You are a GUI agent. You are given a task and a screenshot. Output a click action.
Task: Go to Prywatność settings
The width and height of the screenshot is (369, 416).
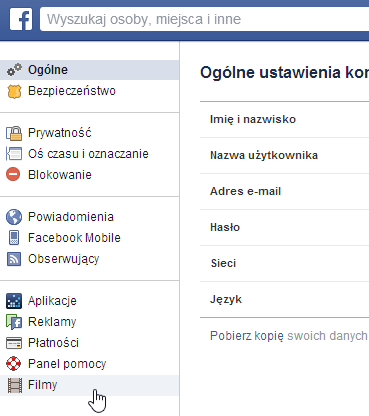tap(89, 133)
